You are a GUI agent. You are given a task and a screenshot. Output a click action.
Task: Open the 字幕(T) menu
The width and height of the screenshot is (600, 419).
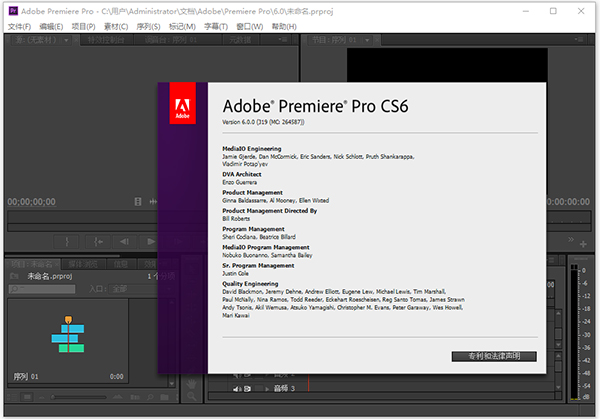tap(214, 26)
